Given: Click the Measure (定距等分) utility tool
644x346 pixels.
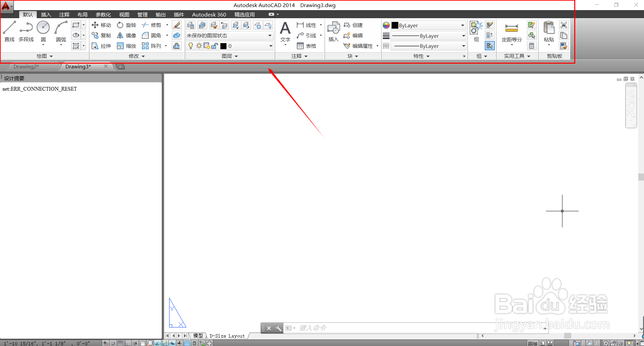Looking at the screenshot, I should coord(512,33).
